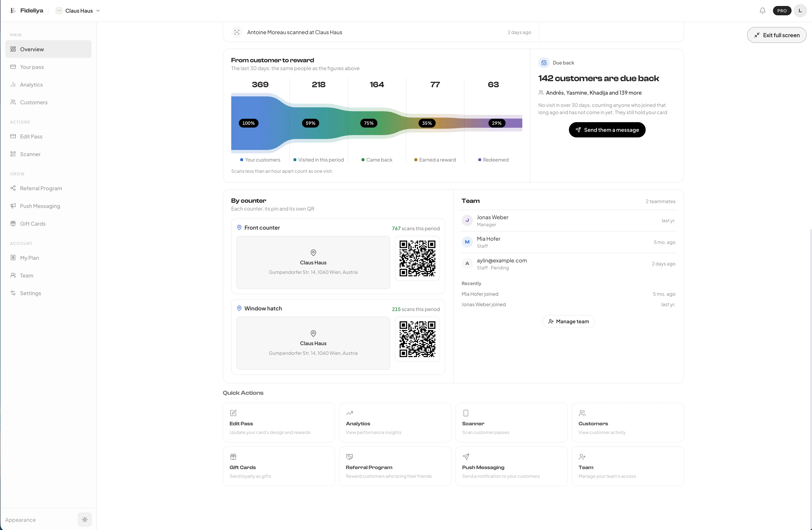Open the Antoine Moreau scan activity row
812x530 pixels.
pyautogui.click(x=381, y=32)
